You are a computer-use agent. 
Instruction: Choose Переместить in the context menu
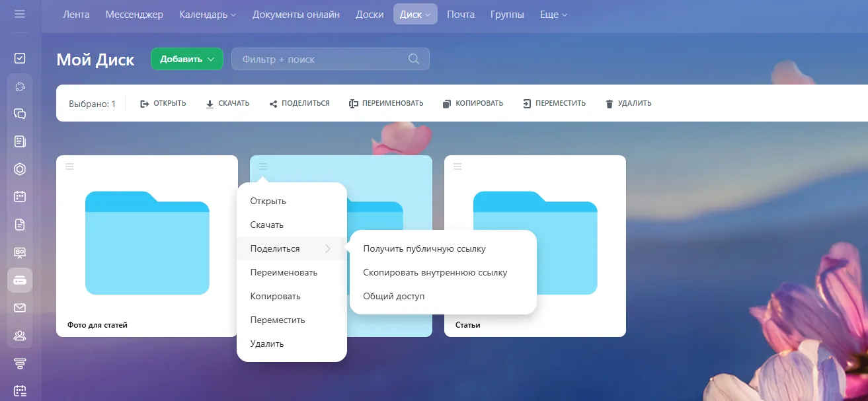click(x=292, y=320)
